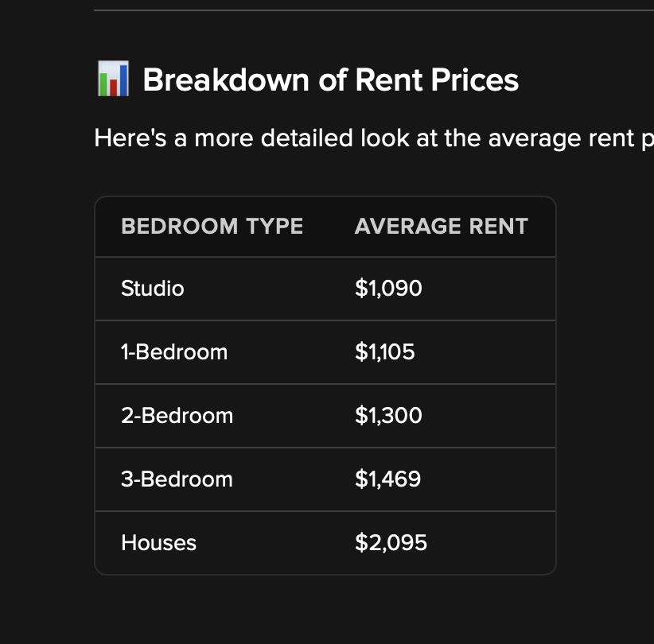Screen dimensions: 654x644
Task: Click the bar chart emoji icon
Action: 113,79
